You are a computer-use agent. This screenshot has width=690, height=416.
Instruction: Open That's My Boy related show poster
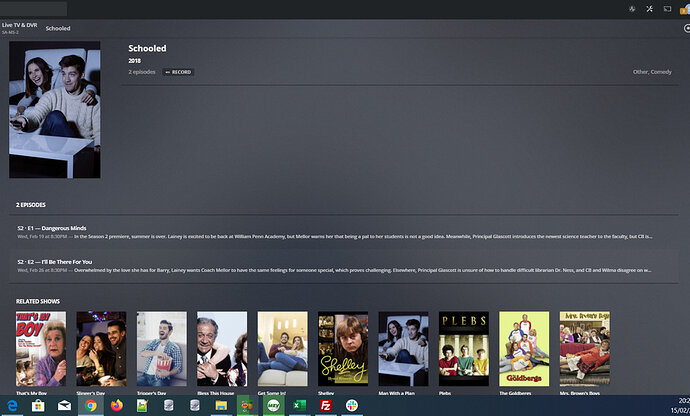tap(41, 349)
